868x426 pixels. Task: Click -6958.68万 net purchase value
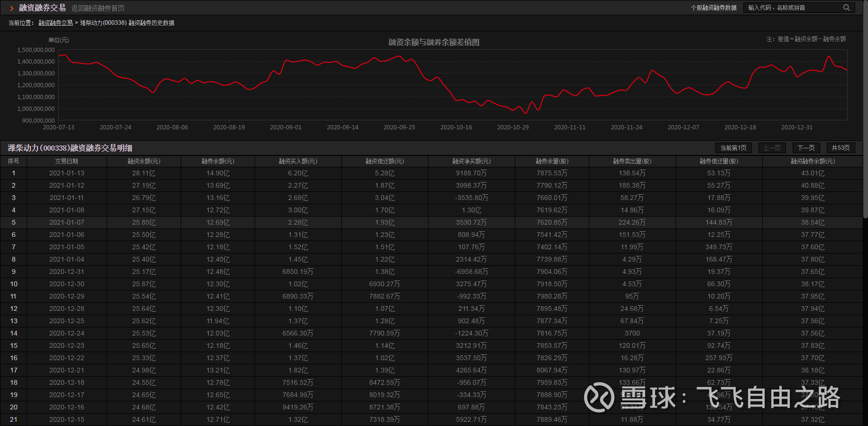pyautogui.click(x=472, y=272)
